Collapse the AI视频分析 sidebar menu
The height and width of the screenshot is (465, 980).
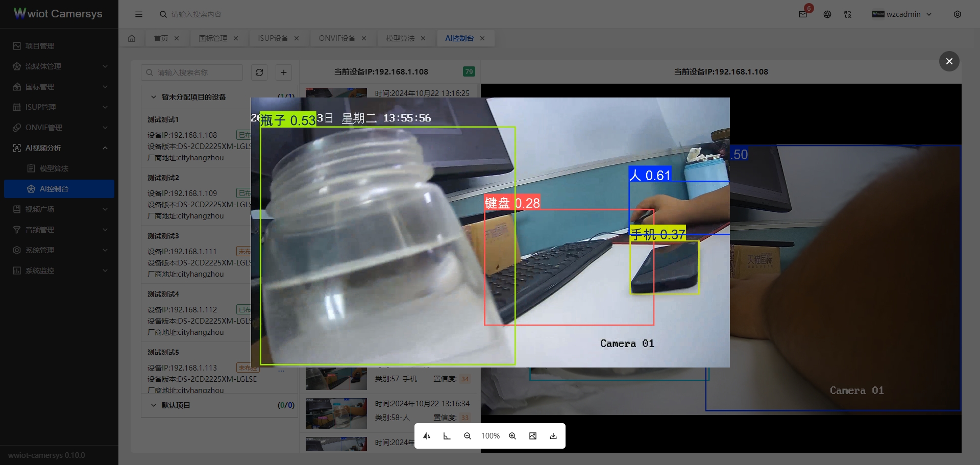(59, 148)
